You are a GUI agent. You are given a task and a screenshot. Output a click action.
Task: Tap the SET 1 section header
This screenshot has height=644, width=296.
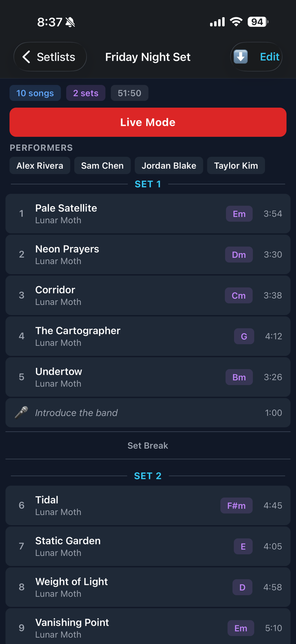[148, 184]
